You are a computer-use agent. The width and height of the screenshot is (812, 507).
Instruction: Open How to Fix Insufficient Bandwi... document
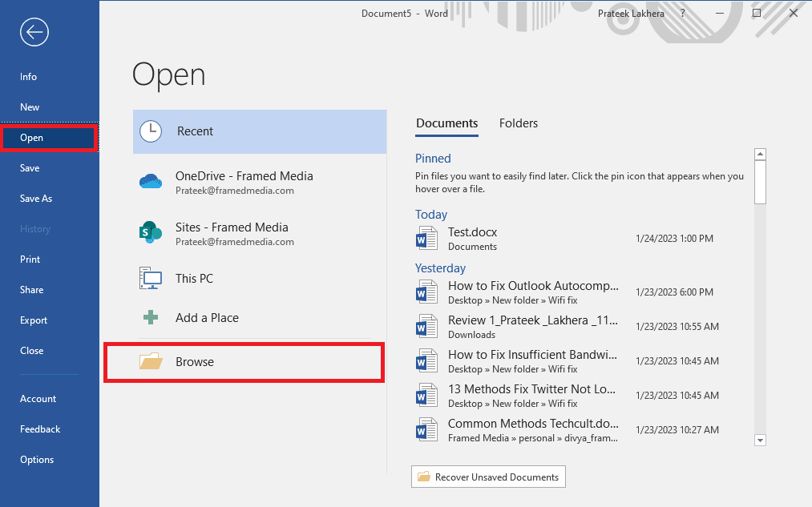click(580, 360)
